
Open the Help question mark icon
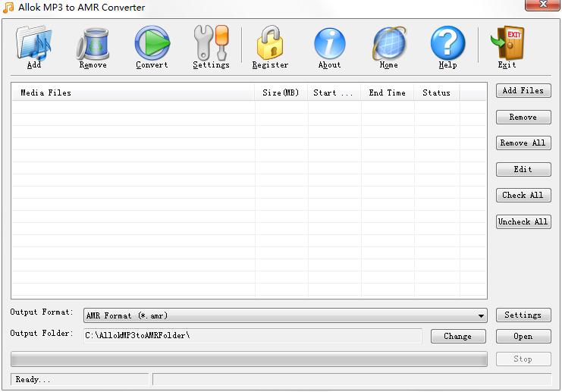click(x=447, y=43)
